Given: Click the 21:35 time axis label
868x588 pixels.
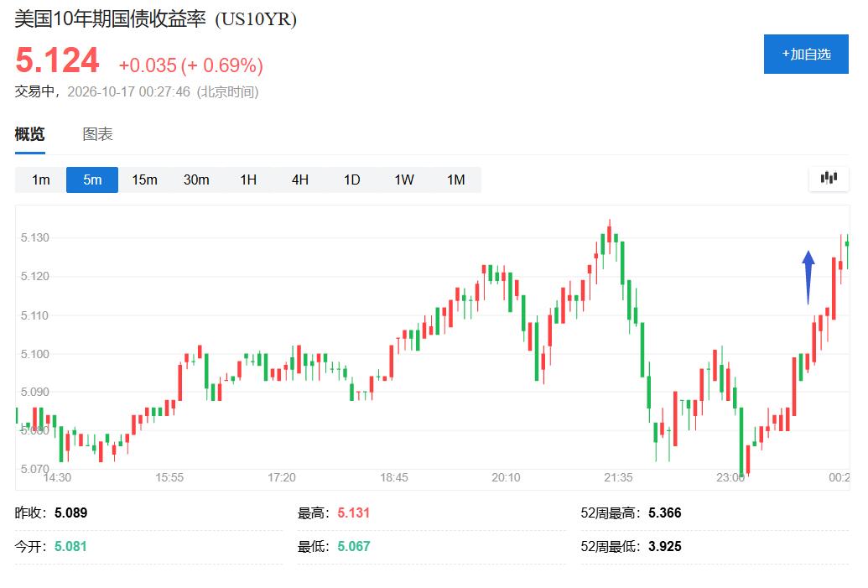Looking at the screenshot, I should (x=618, y=477).
